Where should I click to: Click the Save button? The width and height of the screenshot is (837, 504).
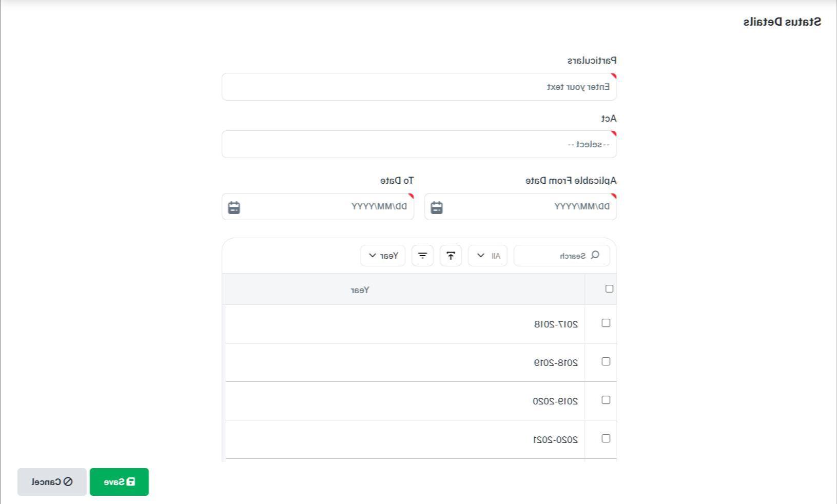(x=119, y=482)
